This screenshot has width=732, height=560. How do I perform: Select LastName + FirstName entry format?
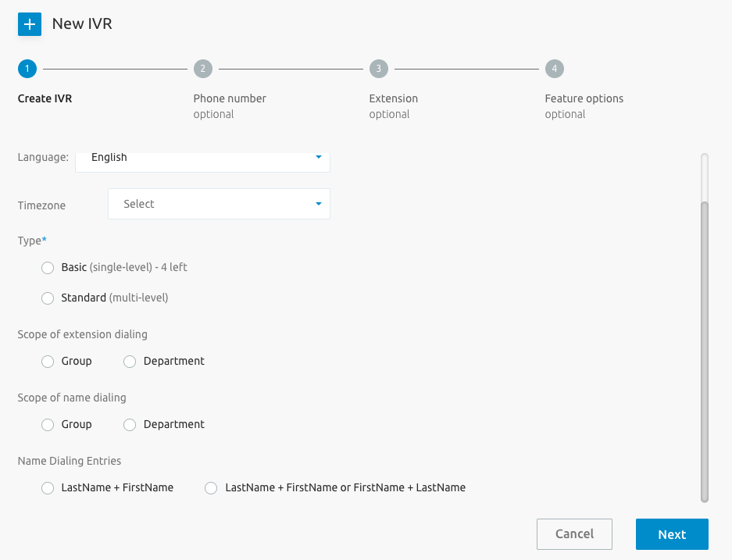tap(48, 487)
